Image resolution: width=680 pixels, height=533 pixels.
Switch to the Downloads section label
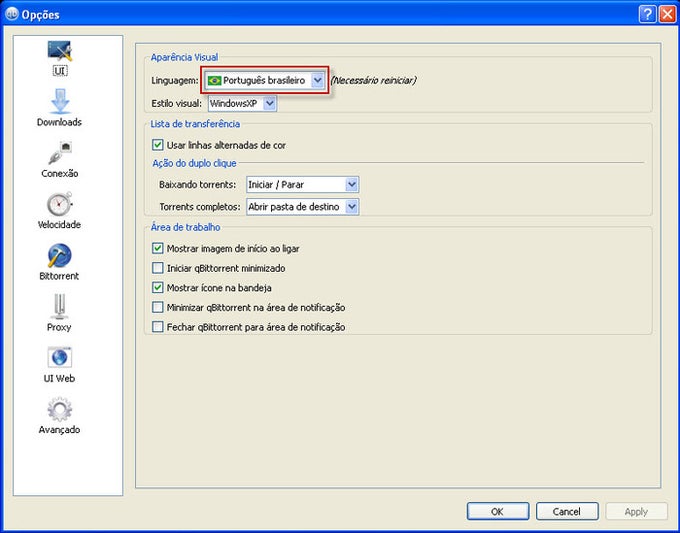59,122
